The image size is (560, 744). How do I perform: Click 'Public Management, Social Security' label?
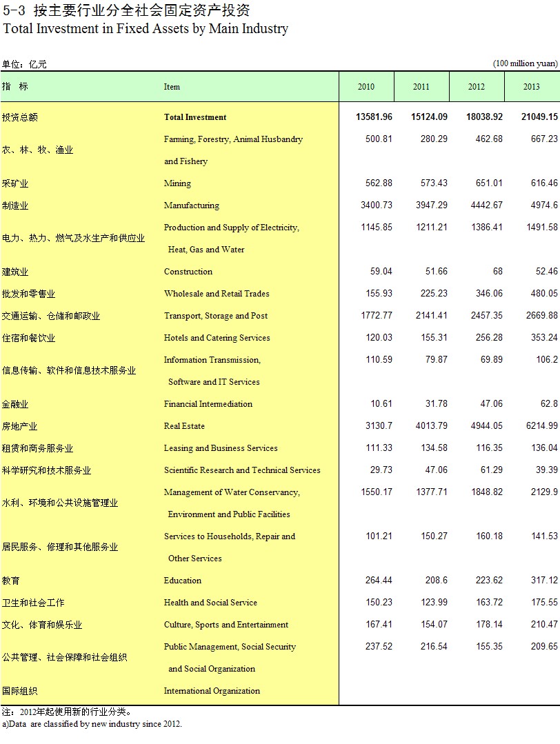point(230,647)
